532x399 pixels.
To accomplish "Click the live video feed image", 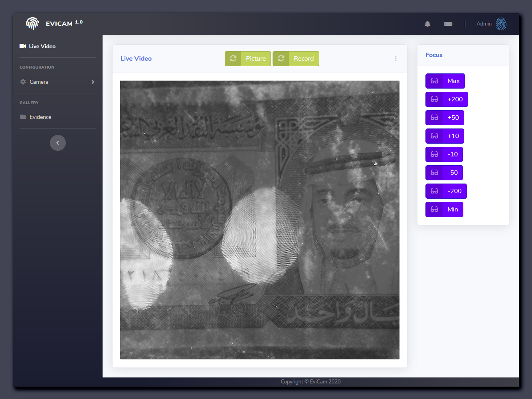I will [x=260, y=220].
